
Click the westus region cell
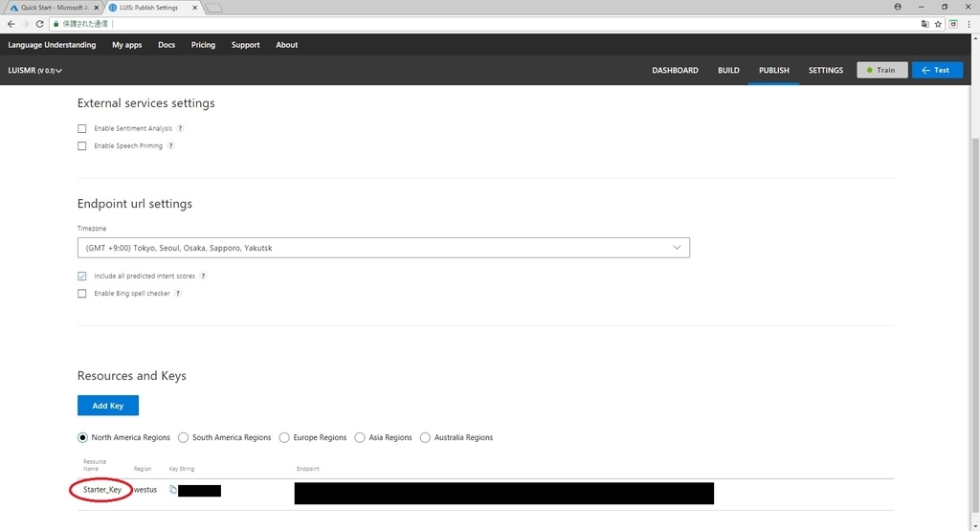(x=145, y=490)
